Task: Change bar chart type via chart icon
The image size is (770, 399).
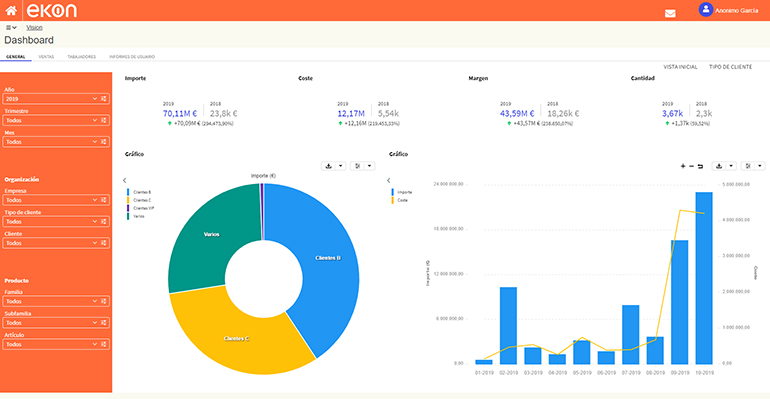Action: coord(748,166)
